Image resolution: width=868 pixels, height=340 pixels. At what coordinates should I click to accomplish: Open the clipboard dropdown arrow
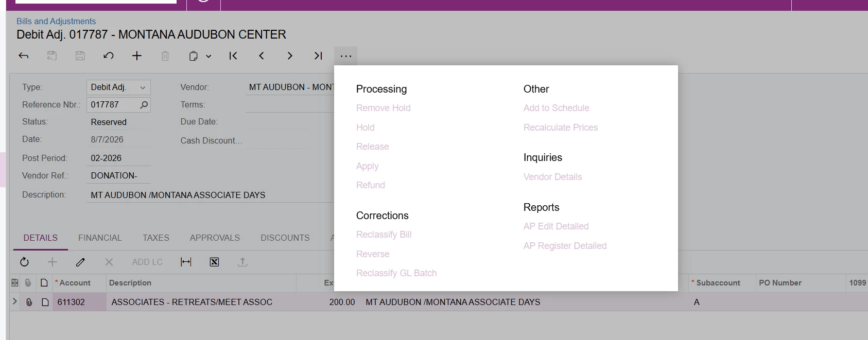209,56
